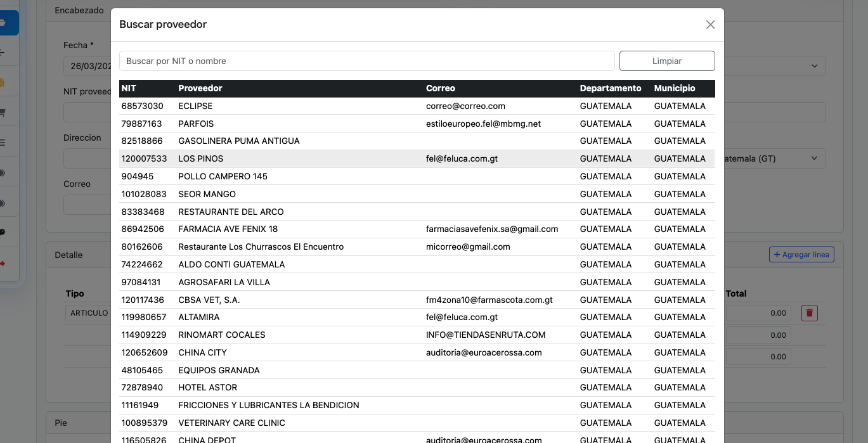
Task: Close the Buscar proveedor dialog
Action: click(710, 25)
